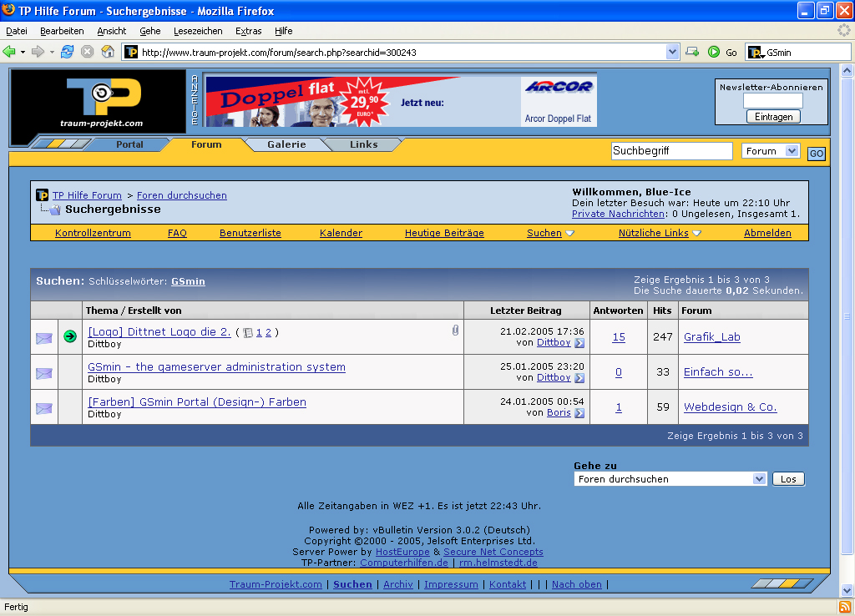Click the Suchbegriff search input field
855x616 pixels.
tap(671, 151)
